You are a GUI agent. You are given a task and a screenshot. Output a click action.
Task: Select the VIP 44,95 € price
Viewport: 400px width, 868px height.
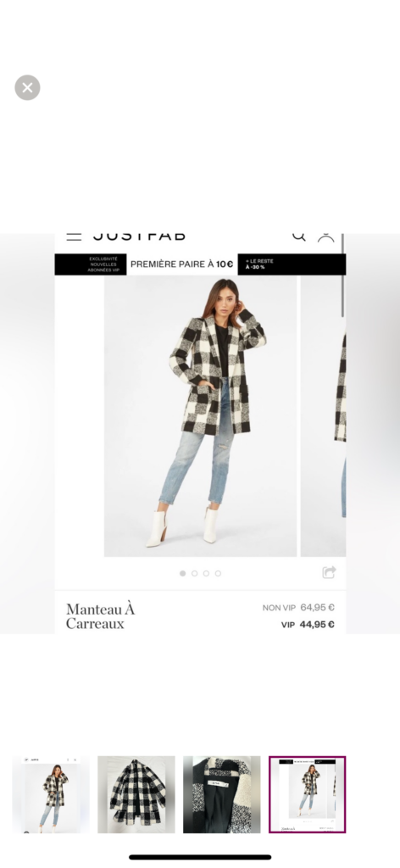pyautogui.click(x=308, y=625)
